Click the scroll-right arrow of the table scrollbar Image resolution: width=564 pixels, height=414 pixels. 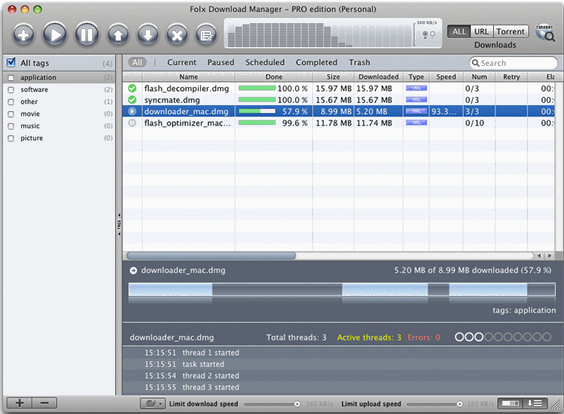549,255
